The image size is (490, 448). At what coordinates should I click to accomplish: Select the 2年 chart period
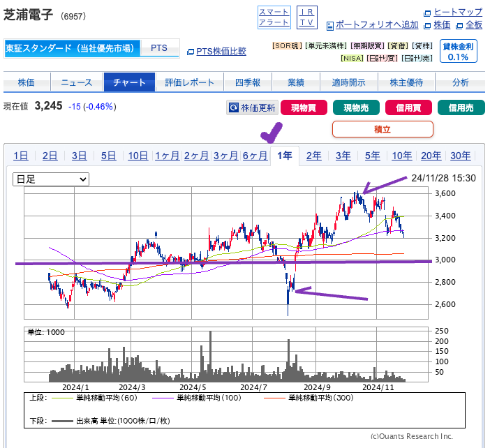(x=313, y=156)
